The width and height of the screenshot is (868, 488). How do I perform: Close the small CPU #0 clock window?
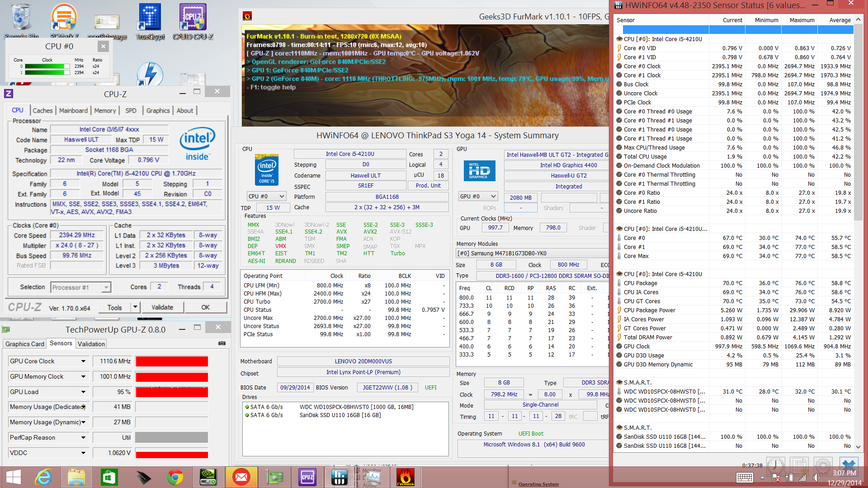pos(103,46)
